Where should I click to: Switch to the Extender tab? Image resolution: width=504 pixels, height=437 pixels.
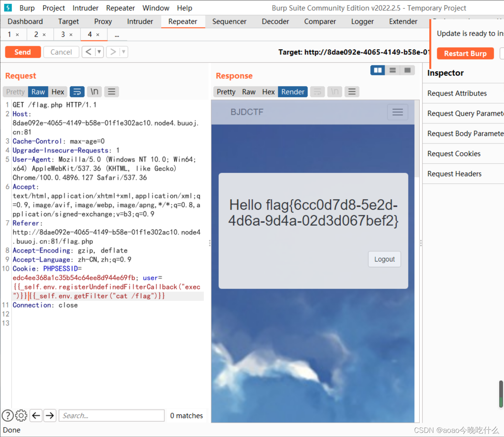click(403, 21)
